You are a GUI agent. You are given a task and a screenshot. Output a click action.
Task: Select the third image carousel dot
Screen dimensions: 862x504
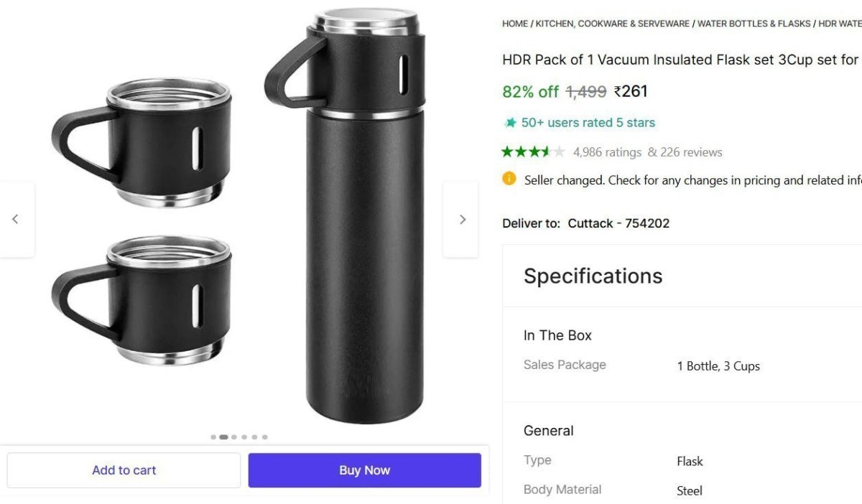coord(233,437)
